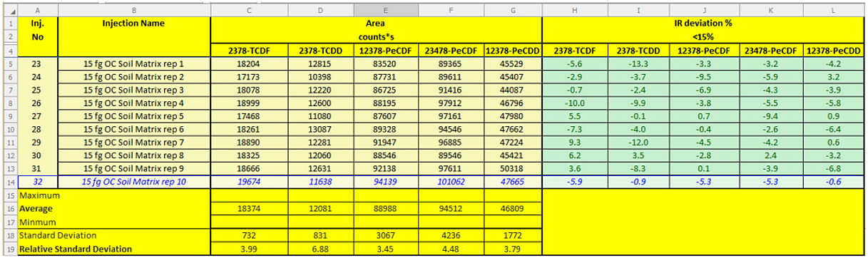The image size is (868, 258).
Task: Select average value 18374
Action: click(x=249, y=208)
